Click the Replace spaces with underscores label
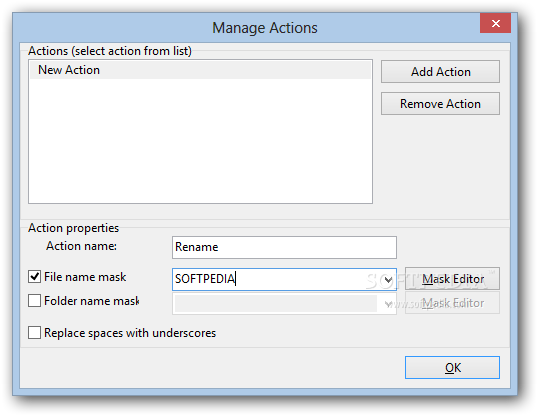This screenshot has height=416, width=538. point(130,333)
